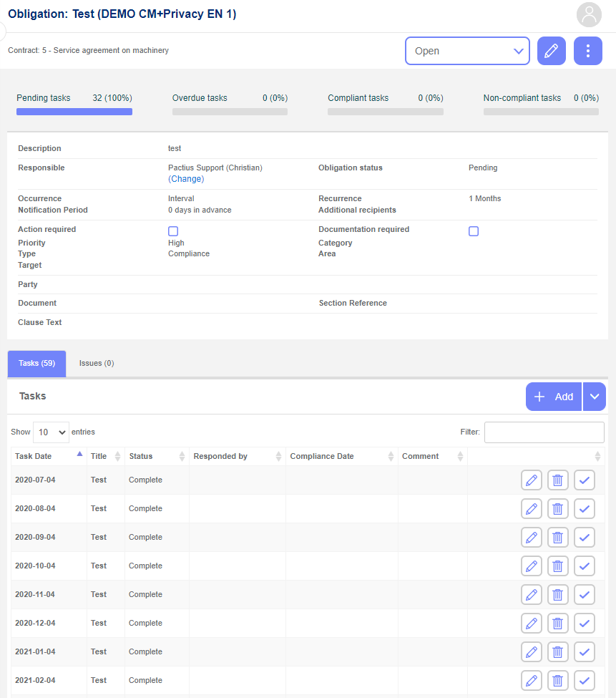This screenshot has width=616, height=698.
Task: Focus the Filter input field
Action: point(544,432)
